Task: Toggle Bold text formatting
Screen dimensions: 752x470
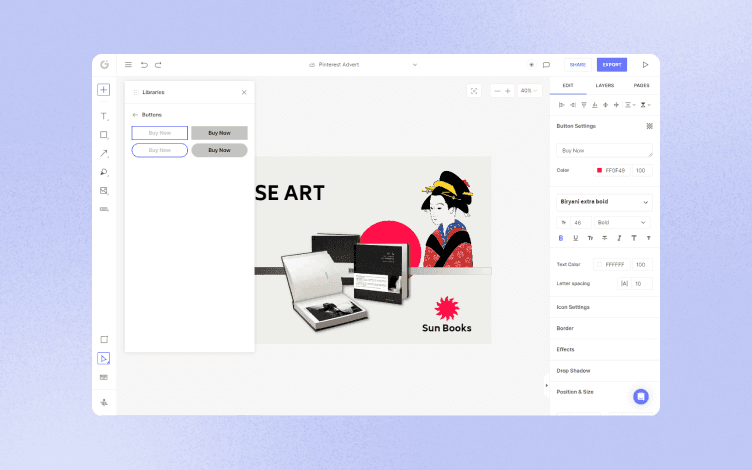Action: [x=561, y=238]
